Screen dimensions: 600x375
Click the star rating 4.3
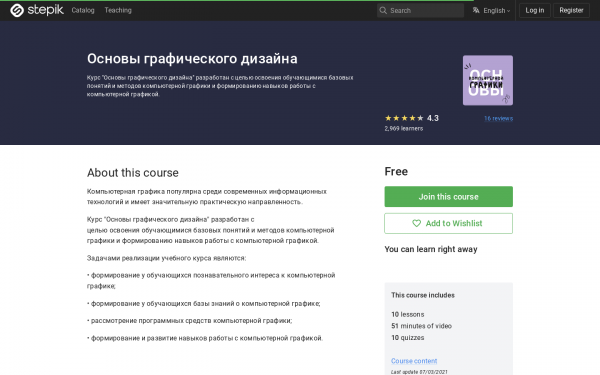[412, 118]
